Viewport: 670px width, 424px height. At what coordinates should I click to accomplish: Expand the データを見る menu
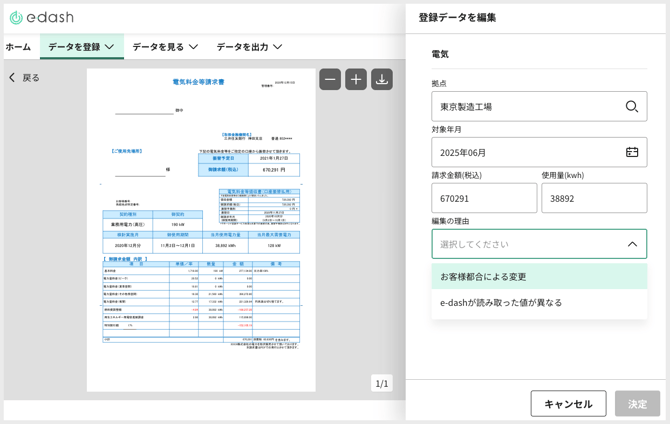point(165,47)
